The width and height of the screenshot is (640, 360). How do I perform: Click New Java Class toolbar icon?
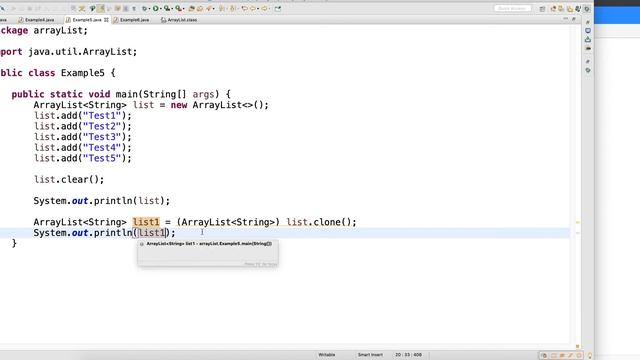(x=200, y=8)
